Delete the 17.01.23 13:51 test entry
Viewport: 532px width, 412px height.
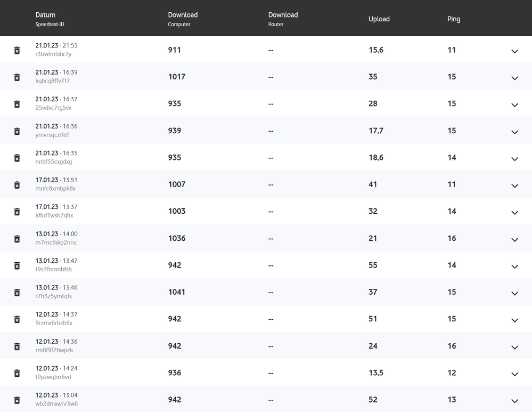(17, 185)
